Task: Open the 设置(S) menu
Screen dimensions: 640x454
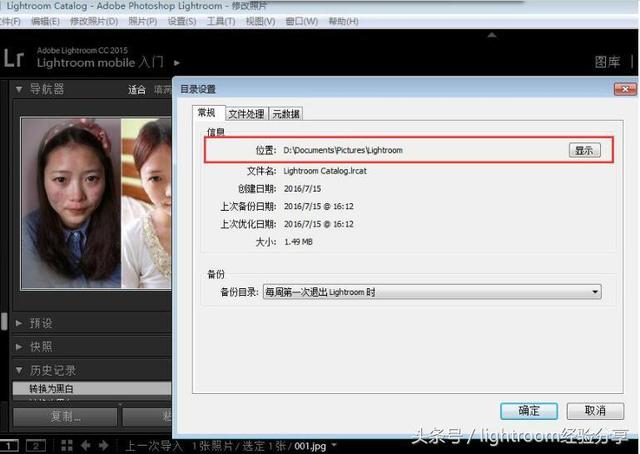Action: point(182,21)
